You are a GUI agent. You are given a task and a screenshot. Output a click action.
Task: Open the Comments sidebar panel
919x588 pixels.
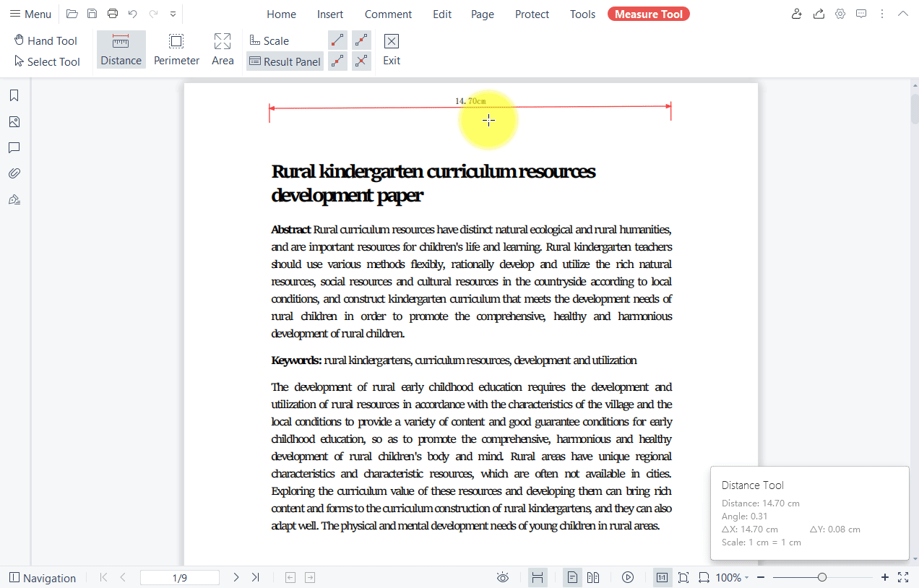14,147
